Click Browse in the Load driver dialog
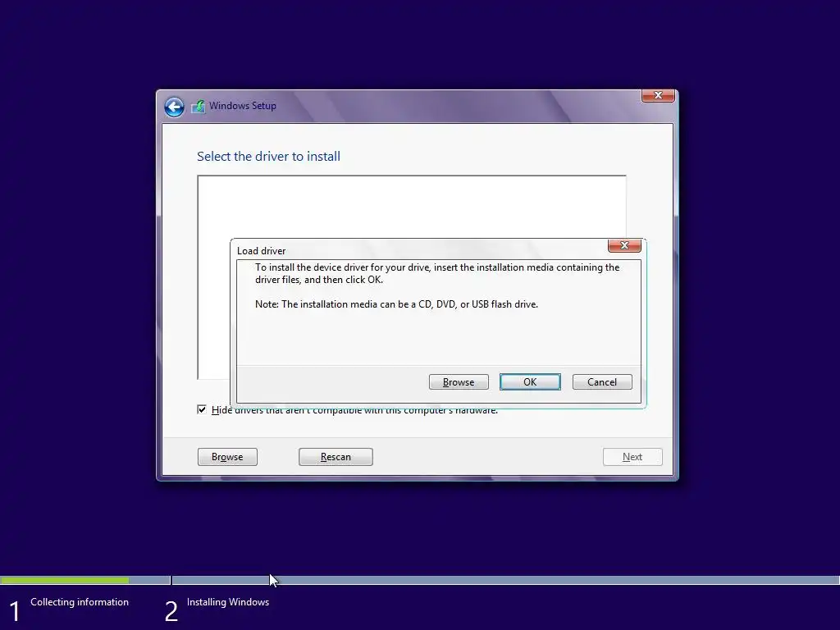Screen dimensions: 840x630 click(x=459, y=382)
